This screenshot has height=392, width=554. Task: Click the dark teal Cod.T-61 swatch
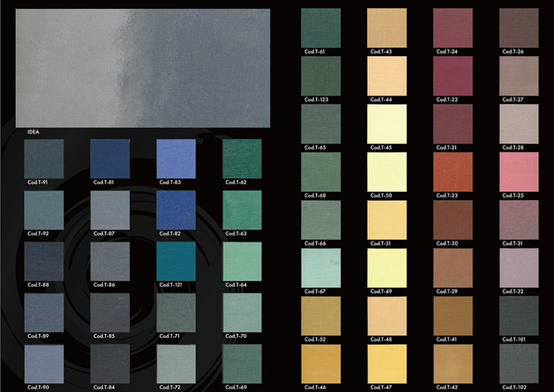click(321, 28)
